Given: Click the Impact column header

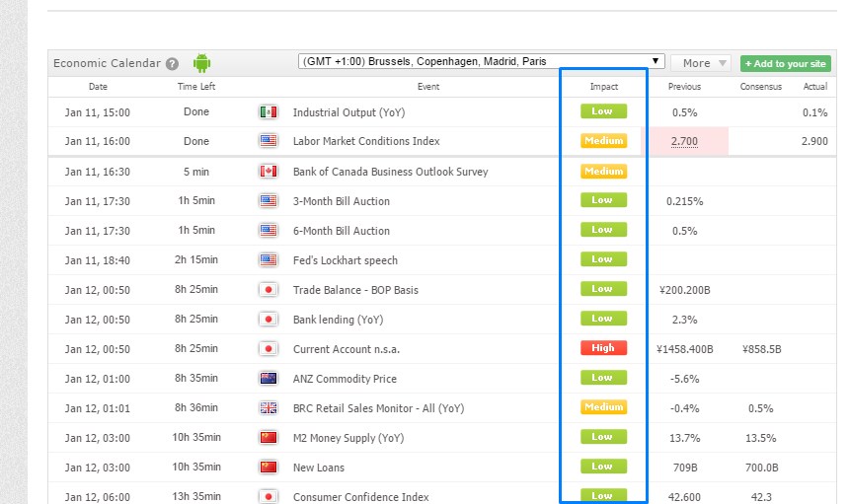Looking at the screenshot, I should click(x=603, y=87).
